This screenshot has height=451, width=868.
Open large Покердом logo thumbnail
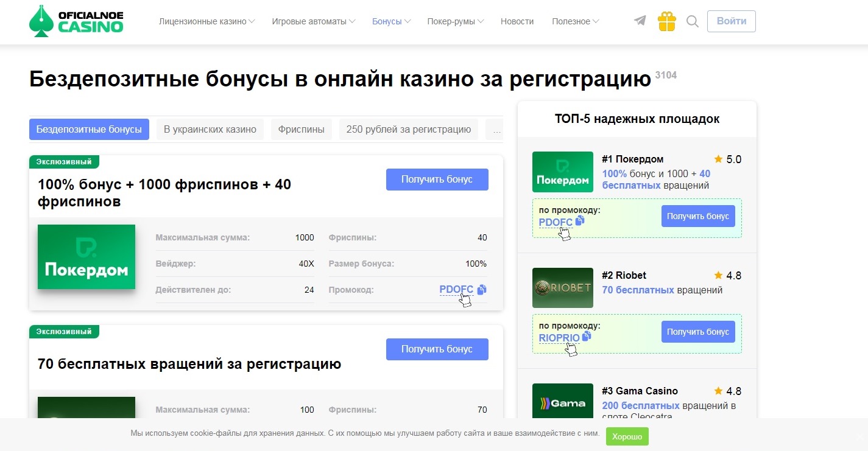(x=86, y=257)
